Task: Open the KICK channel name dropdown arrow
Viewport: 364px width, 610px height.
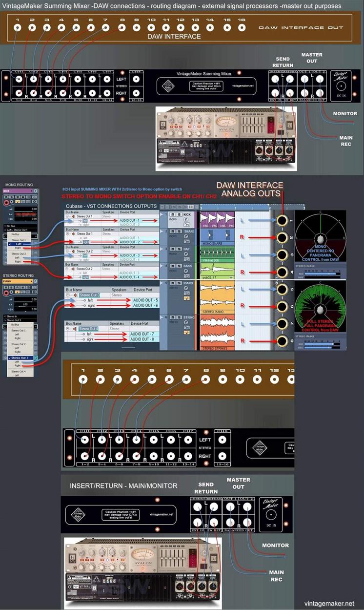Action: pyautogui.click(x=32, y=190)
